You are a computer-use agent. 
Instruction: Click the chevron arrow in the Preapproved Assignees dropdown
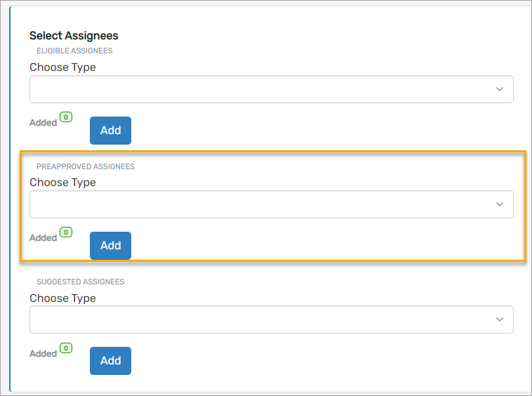point(500,204)
